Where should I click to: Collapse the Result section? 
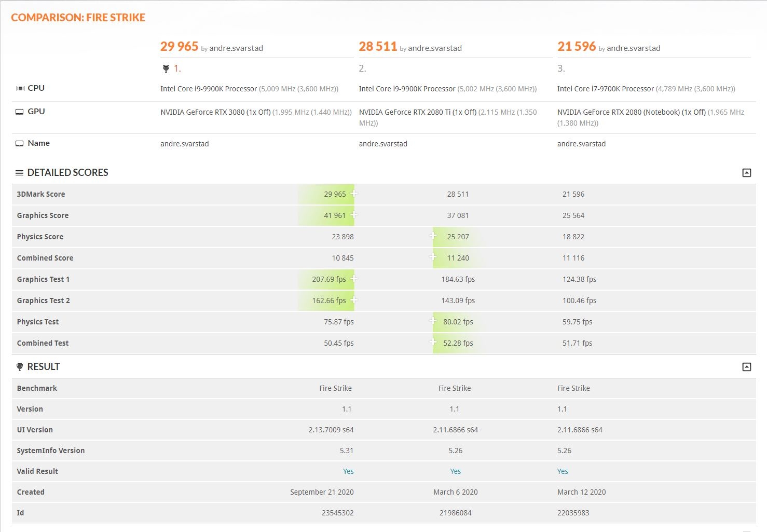[x=747, y=367]
